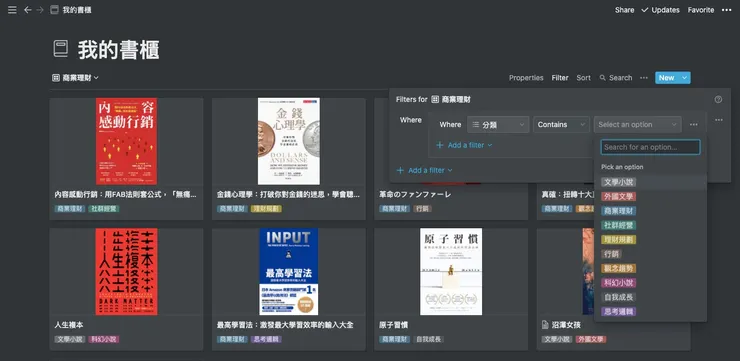Image resolution: width=740 pixels, height=361 pixels.
Task: Open the toolbar three-dots menu beside Search
Action: coord(644,78)
